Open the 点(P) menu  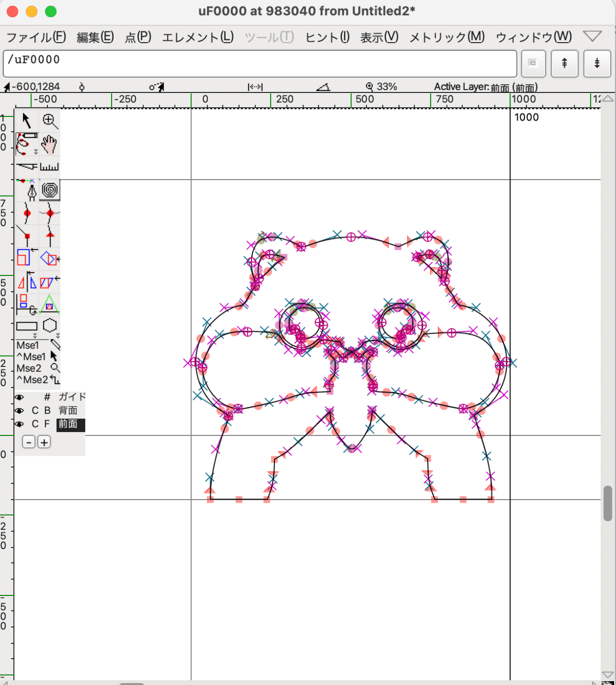point(138,37)
